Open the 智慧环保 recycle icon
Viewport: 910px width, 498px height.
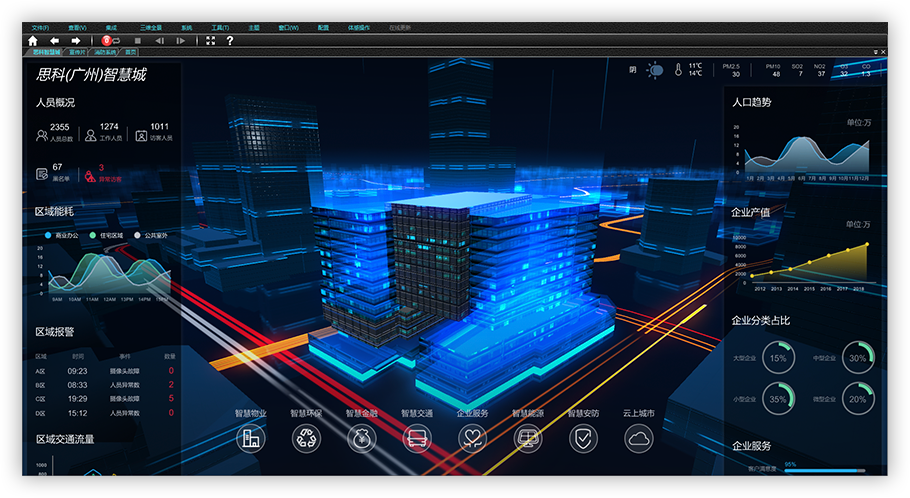(x=306, y=438)
